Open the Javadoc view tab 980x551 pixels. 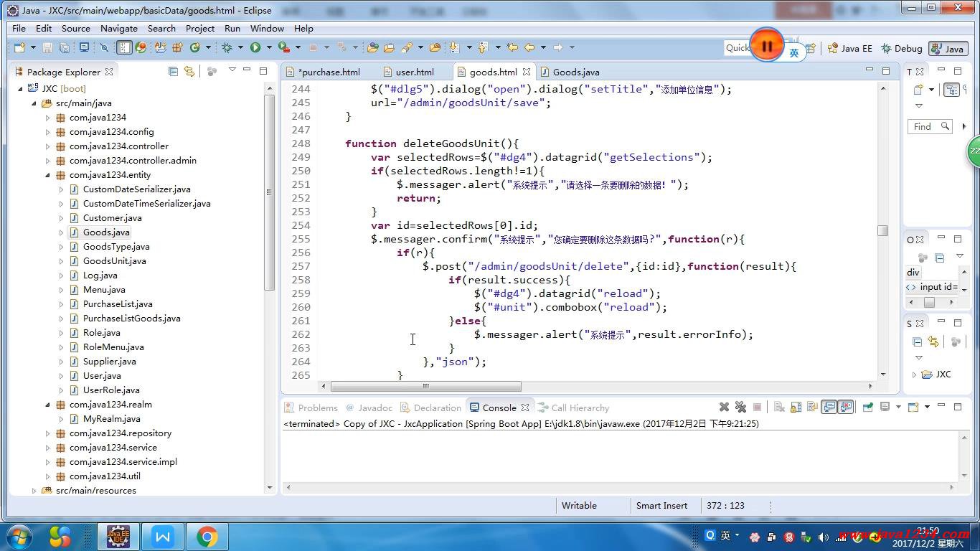[x=369, y=408]
